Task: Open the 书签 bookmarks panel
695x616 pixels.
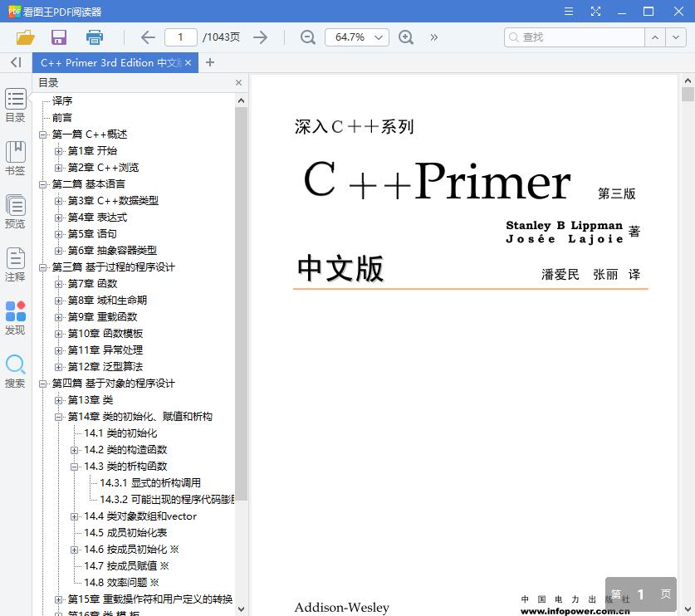Action: point(16,159)
